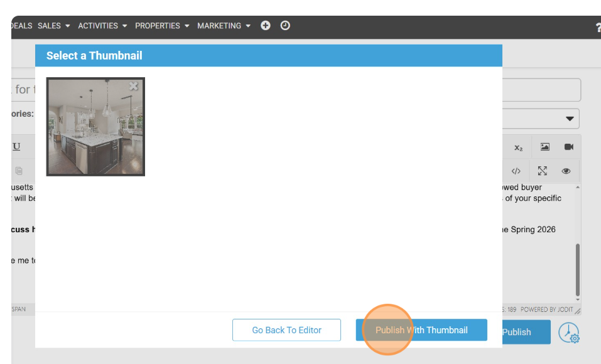Insert an image via toolbar icon
The image size is (601, 364).
(544, 147)
